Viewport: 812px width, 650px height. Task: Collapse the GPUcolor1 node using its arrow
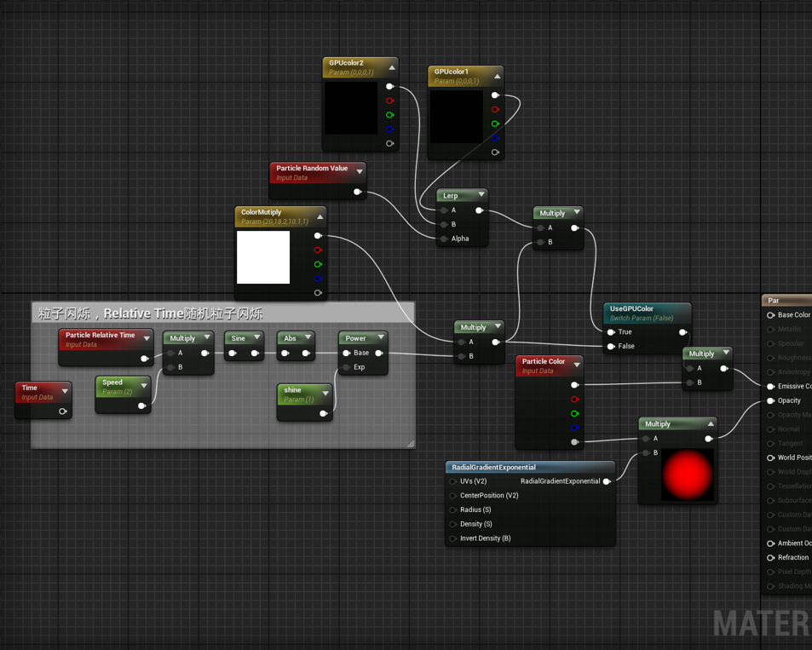pos(498,77)
